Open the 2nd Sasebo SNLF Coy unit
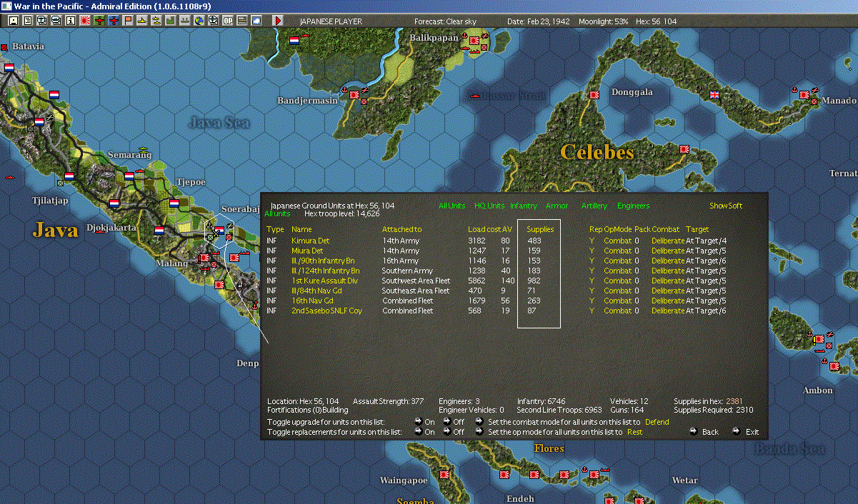Screen dimensions: 858x504 (x=326, y=311)
